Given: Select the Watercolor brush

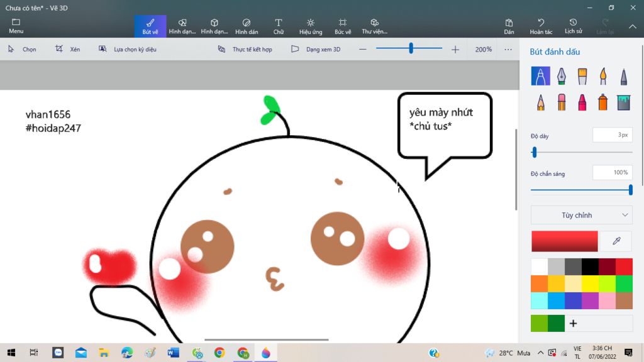Looking at the screenshot, I should tap(603, 76).
